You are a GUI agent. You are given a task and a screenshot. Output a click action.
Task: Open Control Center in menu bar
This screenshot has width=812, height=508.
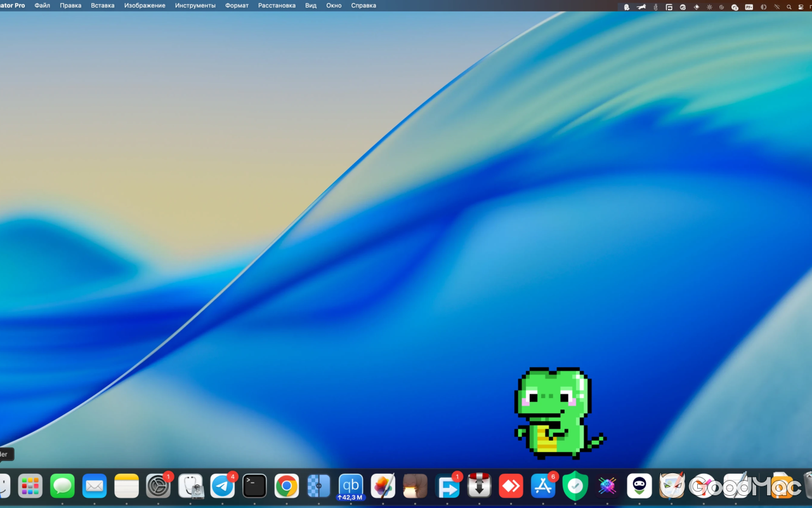(x=800, y=7)
